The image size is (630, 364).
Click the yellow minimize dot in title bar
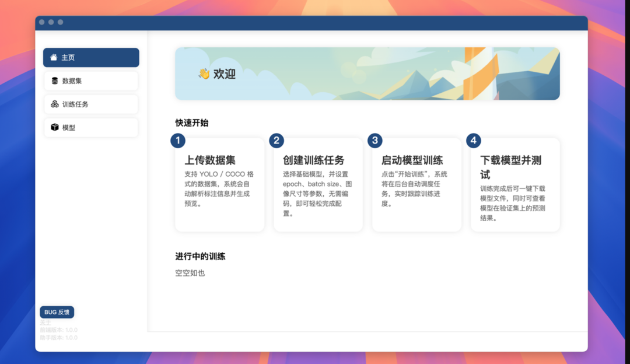point(51,23)
